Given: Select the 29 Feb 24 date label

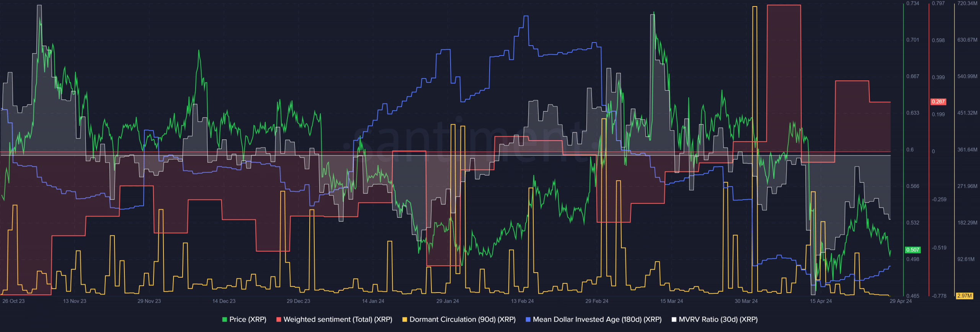Looking at the screenshot, I should 597,301.
